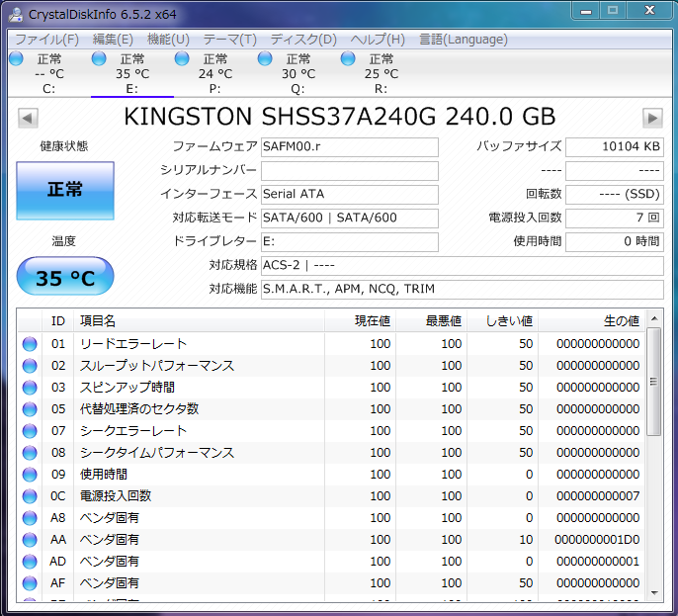Click raw value 0000000001D0
This screenshot has height=616, width=678.
point(597,540)
